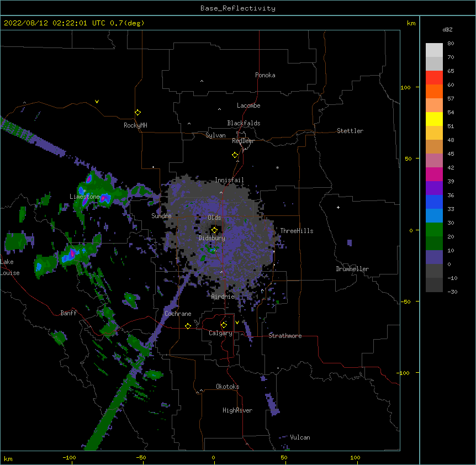Image resolution: width=476 pixels, height=465 pixels.
Task: Click the white asterisk marker east of RedDeer
Action: (277, 167)
